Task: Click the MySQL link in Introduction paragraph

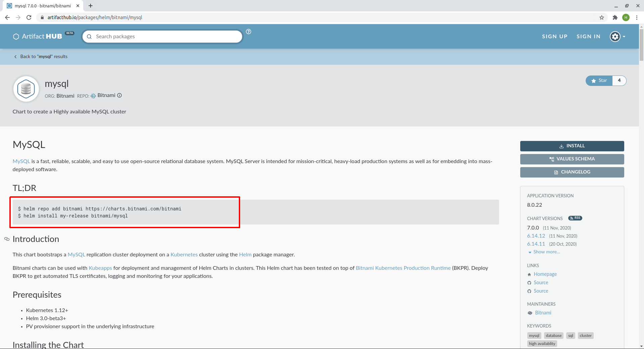Action: click(76, 255)
